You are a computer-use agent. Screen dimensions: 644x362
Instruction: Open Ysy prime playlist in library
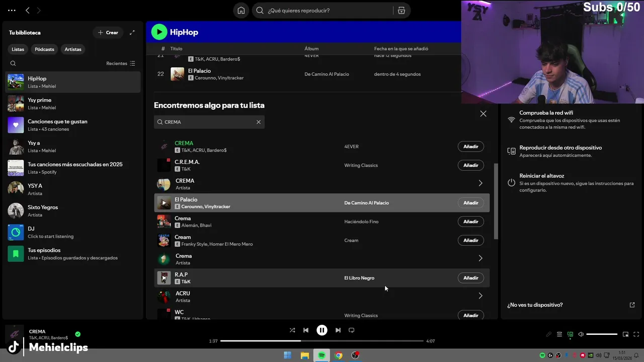(73, 104)
